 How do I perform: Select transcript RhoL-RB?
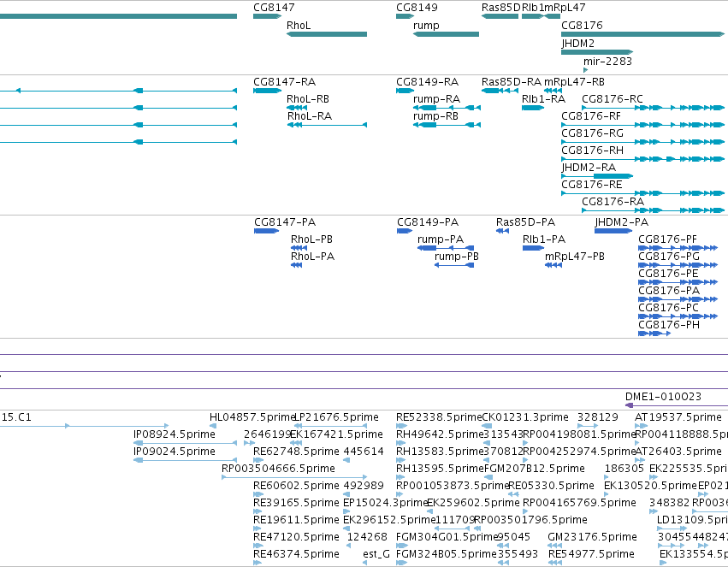pos(308,99)
